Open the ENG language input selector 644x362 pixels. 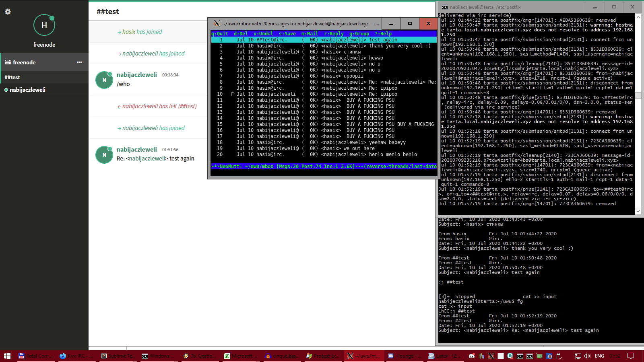(x=599, y=356)
